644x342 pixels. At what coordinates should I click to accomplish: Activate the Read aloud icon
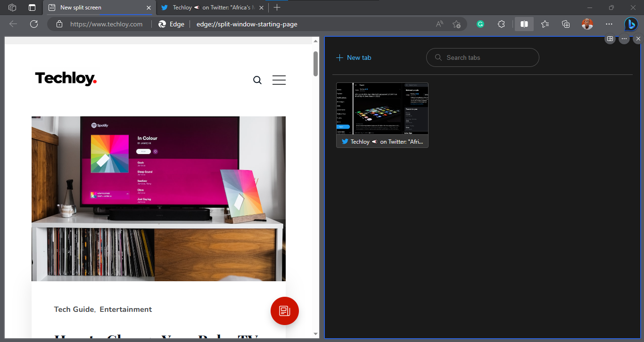439,24
